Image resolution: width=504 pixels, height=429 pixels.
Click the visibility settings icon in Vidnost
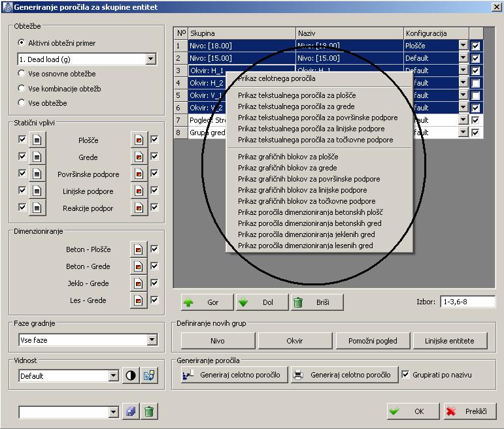[149, 375]
